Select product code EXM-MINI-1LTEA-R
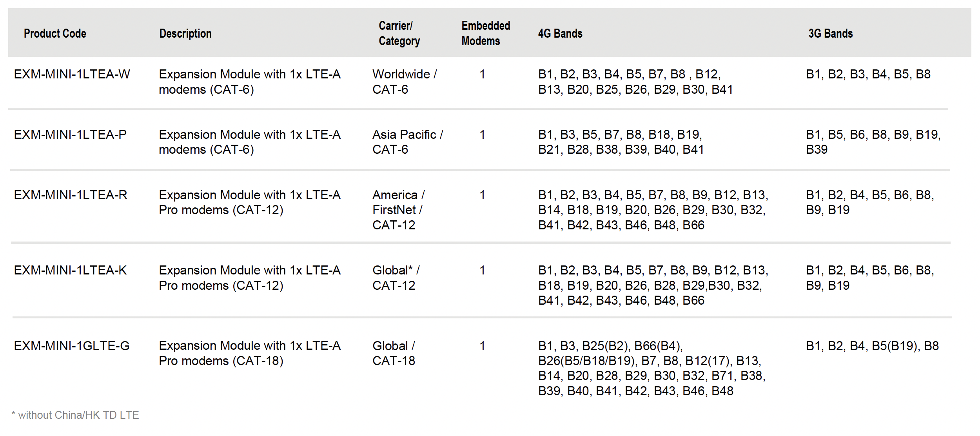This screenshot has width=980, height=436. (71, 195)
